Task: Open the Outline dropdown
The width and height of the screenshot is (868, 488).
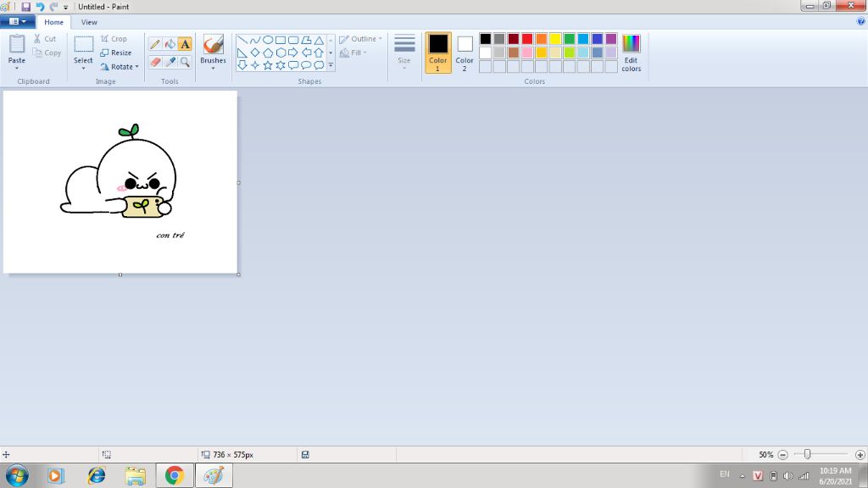Action: pos(360,39)
